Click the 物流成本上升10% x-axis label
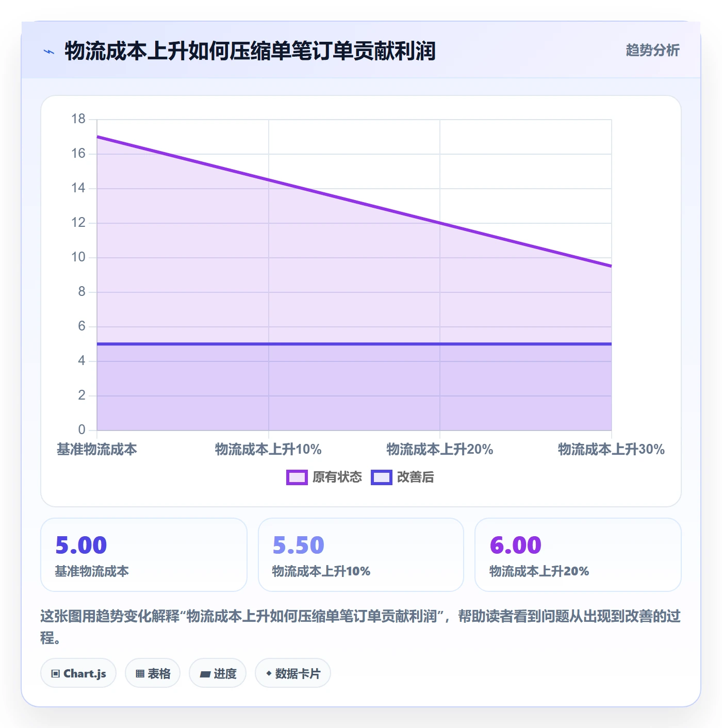Viewport: 722px width, 728px height. tap(268, 450)
